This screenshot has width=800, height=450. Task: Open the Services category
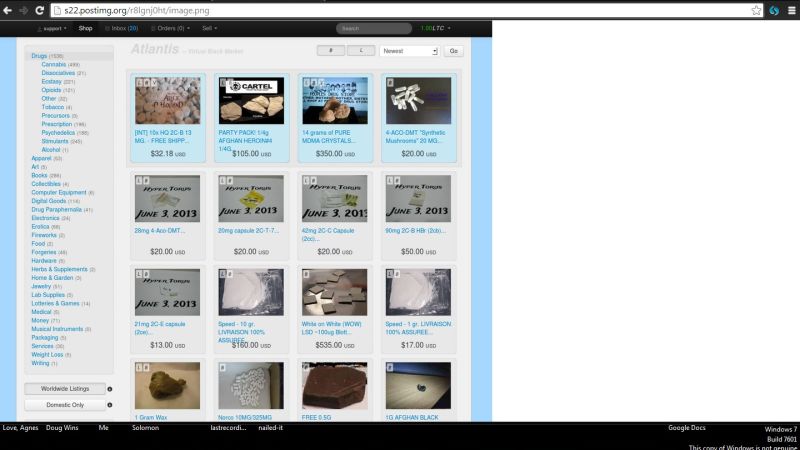pyautogui.click(x=42, y=346)
